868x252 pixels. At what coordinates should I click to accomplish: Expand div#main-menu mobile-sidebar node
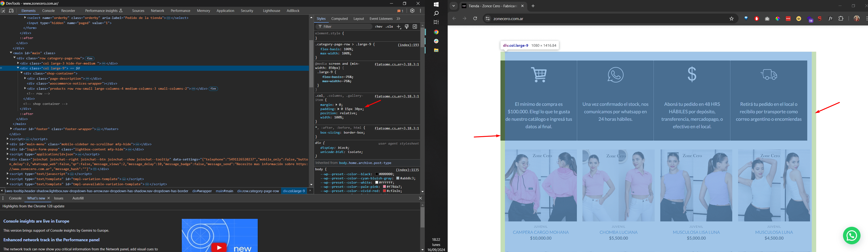pos(8,144)
